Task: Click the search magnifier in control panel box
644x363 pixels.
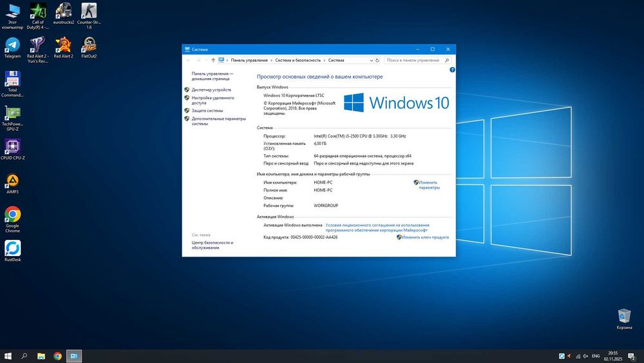Action: point(447,61)
